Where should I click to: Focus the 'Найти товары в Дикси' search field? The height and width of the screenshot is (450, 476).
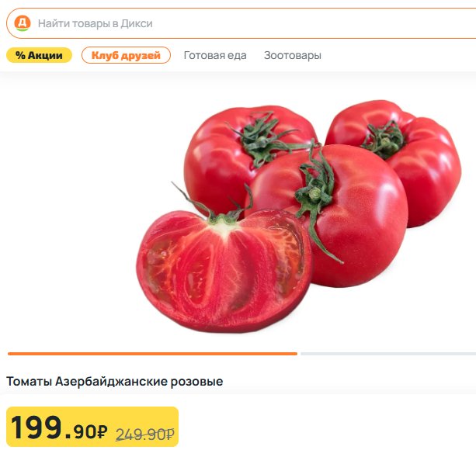(x=241, y=23)
